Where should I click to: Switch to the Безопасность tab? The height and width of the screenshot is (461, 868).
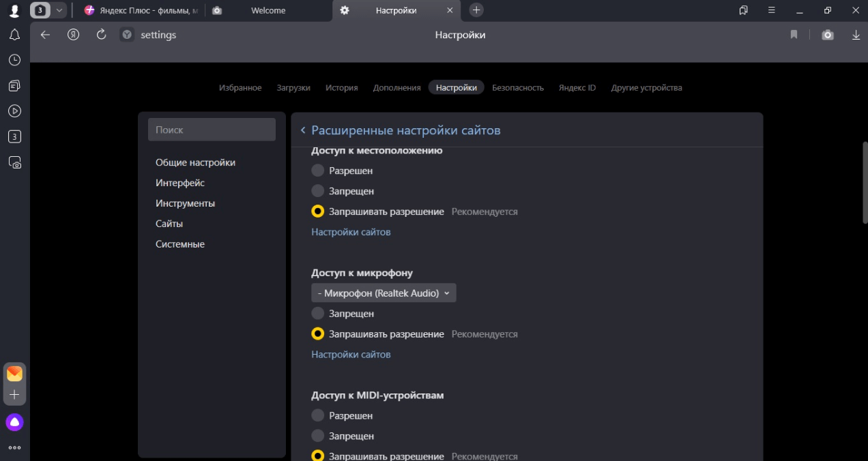pyautogui.click(x=518, y=87)
